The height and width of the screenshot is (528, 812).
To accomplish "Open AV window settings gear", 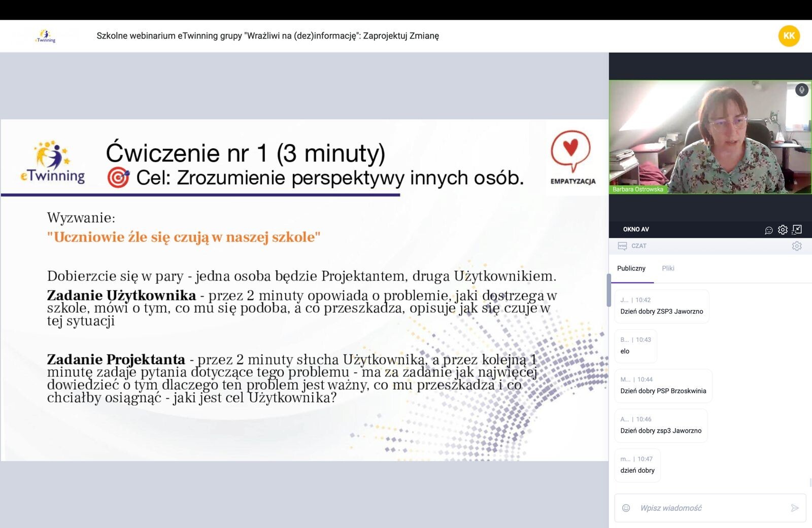I will [x=783, y=230].
